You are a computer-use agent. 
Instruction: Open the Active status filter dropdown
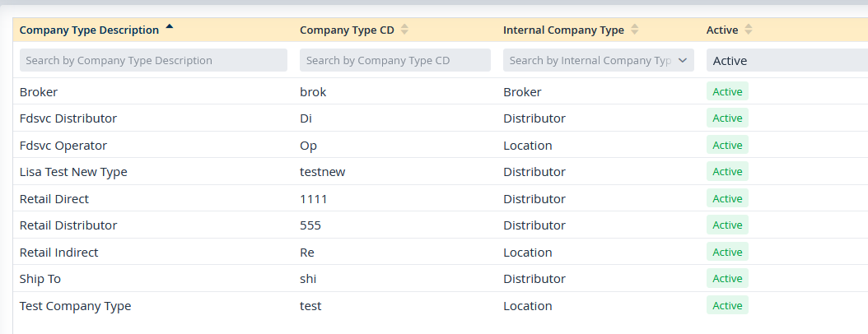click(x=787, y=60)
